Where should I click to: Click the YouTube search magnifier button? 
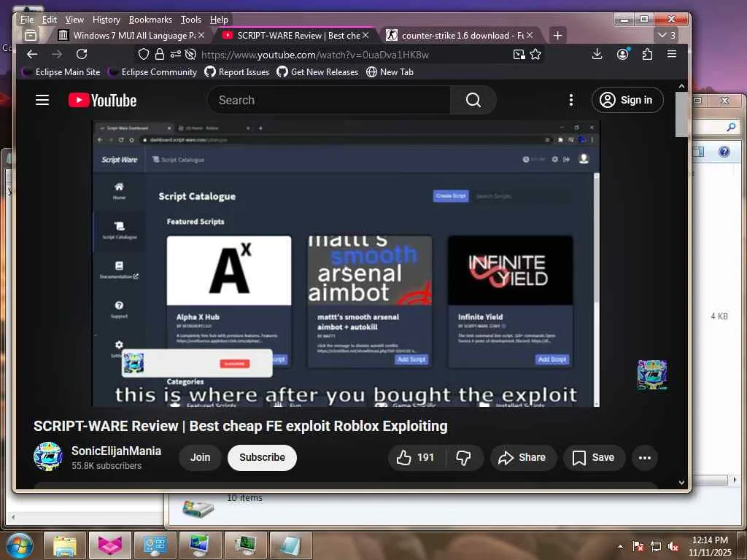(x=473, y=100)
